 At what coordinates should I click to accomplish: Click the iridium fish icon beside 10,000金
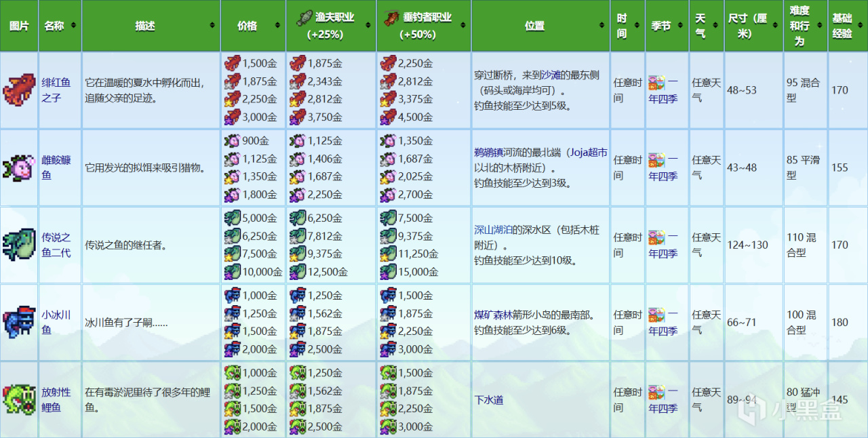(x=231, y=271)
